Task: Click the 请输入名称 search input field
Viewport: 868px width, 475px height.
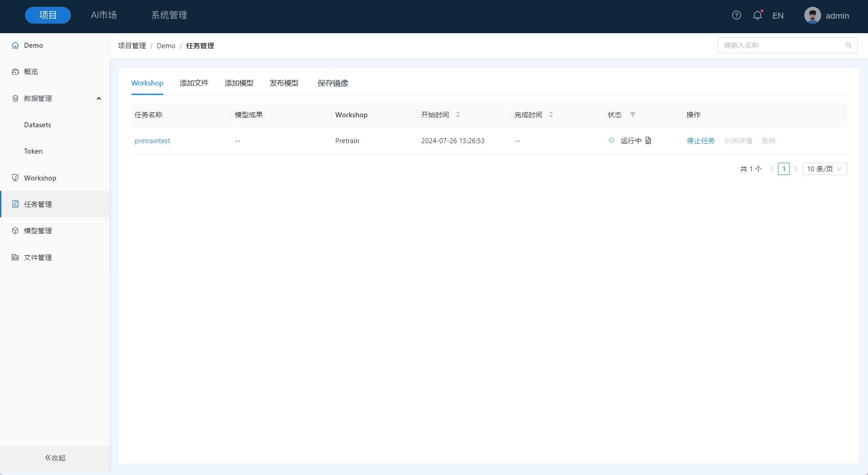Action: tap(781, 45)
